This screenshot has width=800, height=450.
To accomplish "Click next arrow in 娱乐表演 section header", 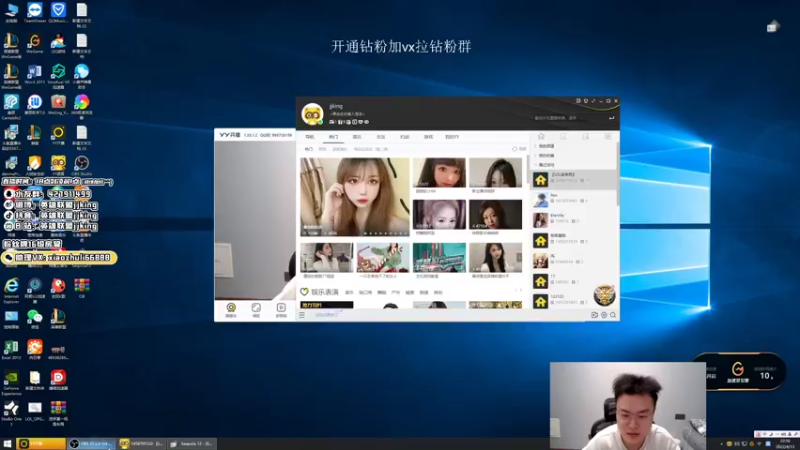I will (x=521, y=290).
